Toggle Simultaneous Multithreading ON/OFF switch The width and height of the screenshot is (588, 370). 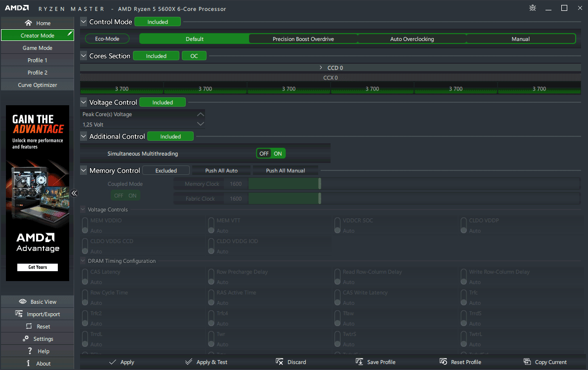271,154
